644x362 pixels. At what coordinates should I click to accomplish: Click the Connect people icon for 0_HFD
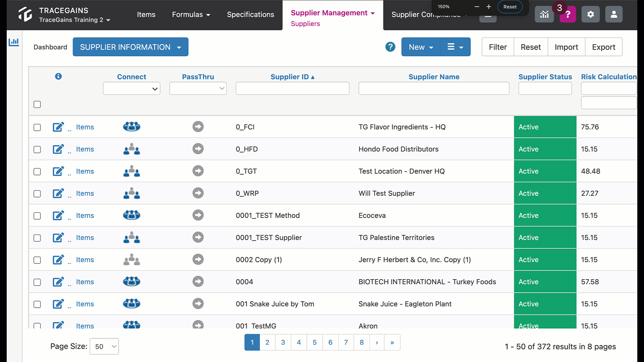pos(131,149)
